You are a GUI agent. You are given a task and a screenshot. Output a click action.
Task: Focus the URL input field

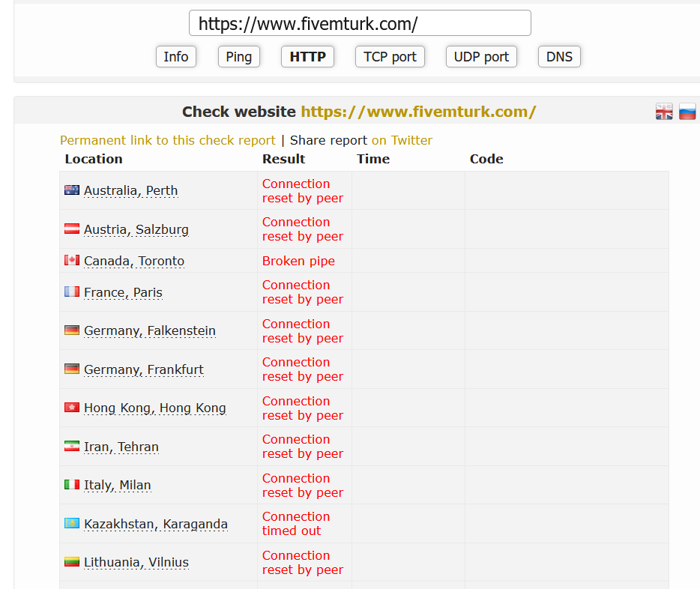360,23
